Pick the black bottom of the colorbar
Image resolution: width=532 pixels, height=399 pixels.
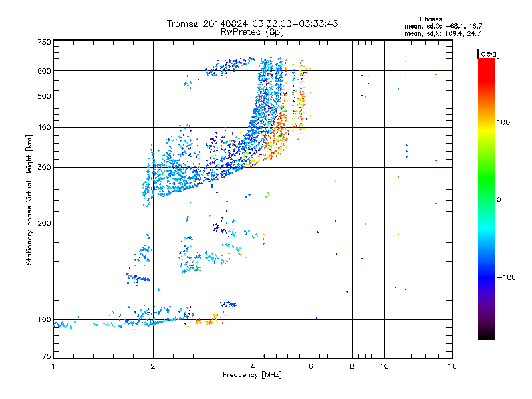487,334
